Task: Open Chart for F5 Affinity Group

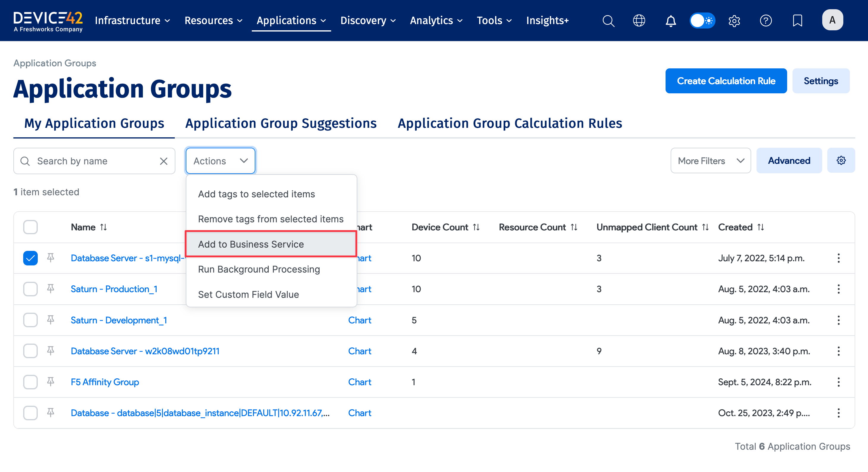Action: pyautogui.click(x=359, y=382)
